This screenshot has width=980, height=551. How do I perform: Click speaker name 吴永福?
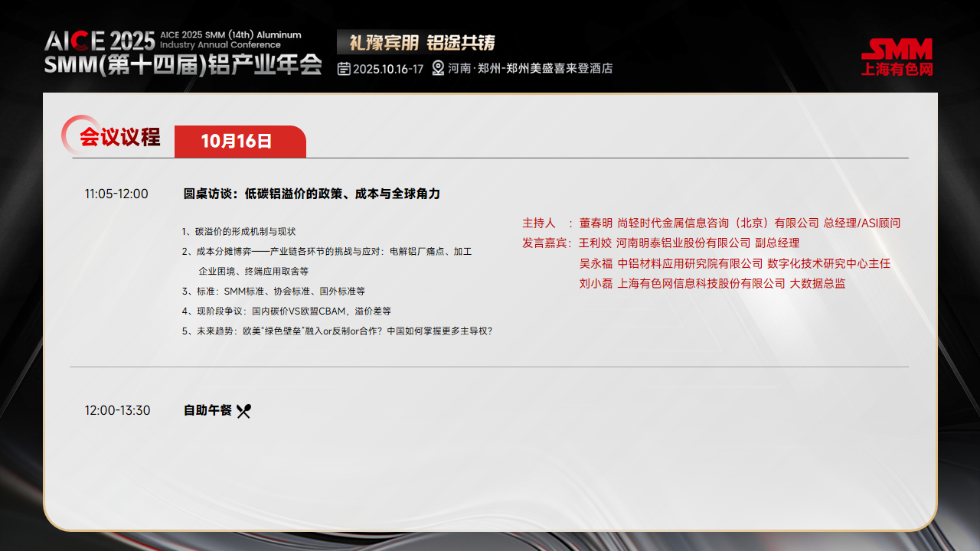click(x=596, y=264)
